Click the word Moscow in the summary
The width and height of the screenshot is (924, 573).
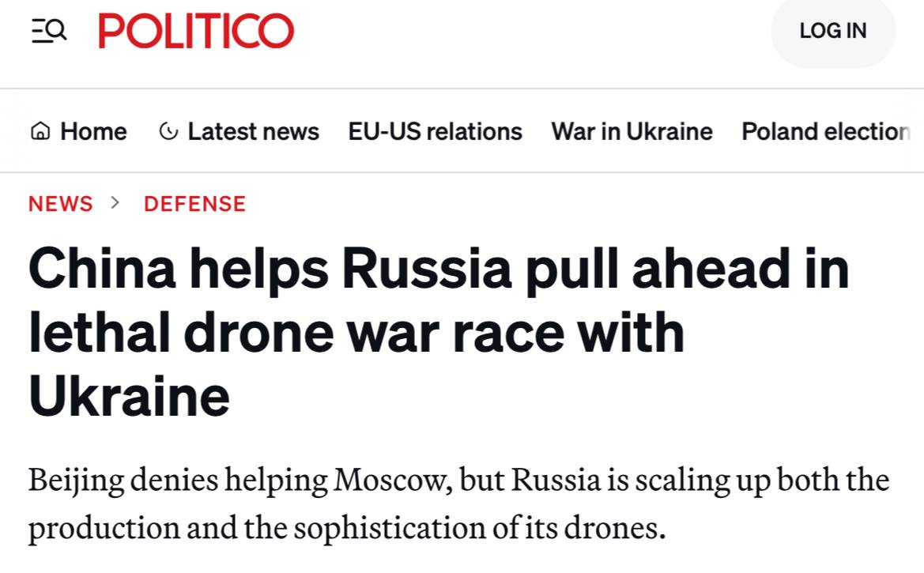tap(392, 481)
